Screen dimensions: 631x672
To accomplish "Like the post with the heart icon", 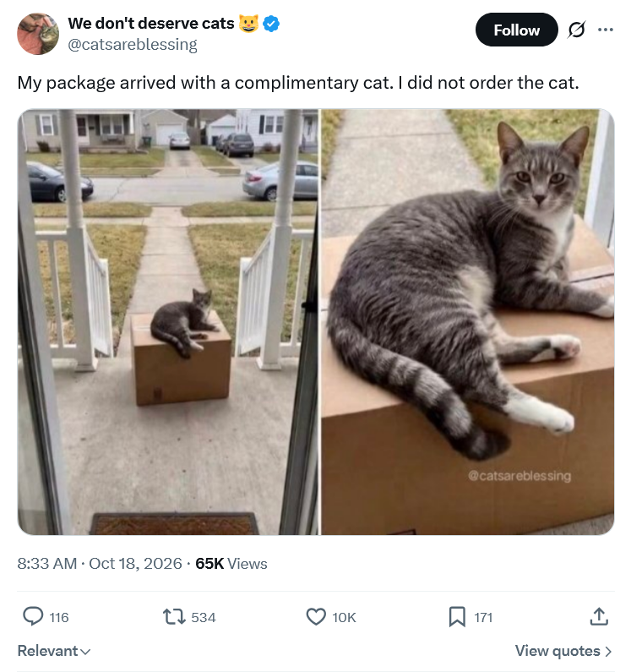I will click(316, 617).
